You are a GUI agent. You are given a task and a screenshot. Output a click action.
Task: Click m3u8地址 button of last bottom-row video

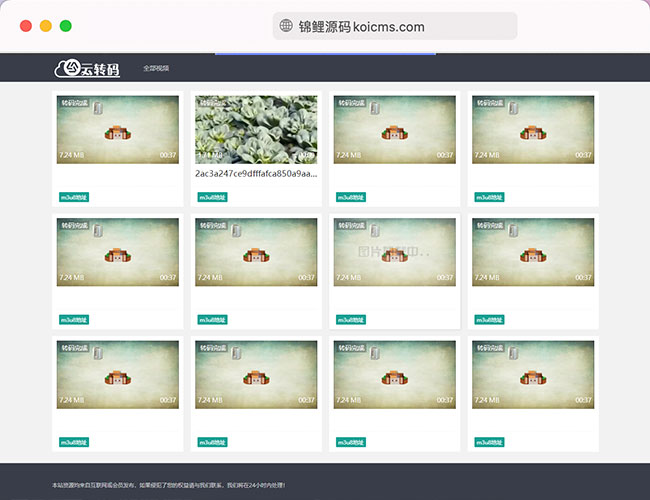click(x=489, y=442)
